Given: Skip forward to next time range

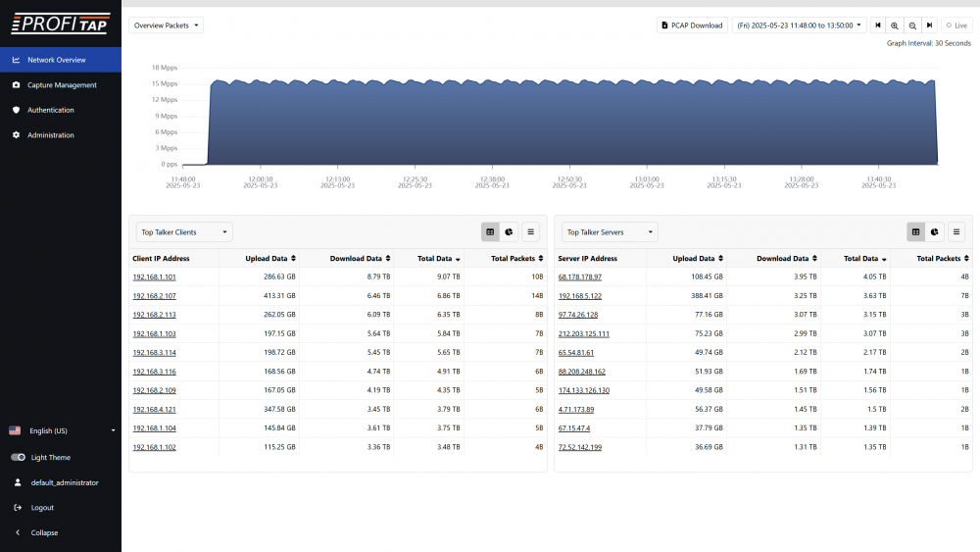Looking at the screenshot, I should click(929, 25).
